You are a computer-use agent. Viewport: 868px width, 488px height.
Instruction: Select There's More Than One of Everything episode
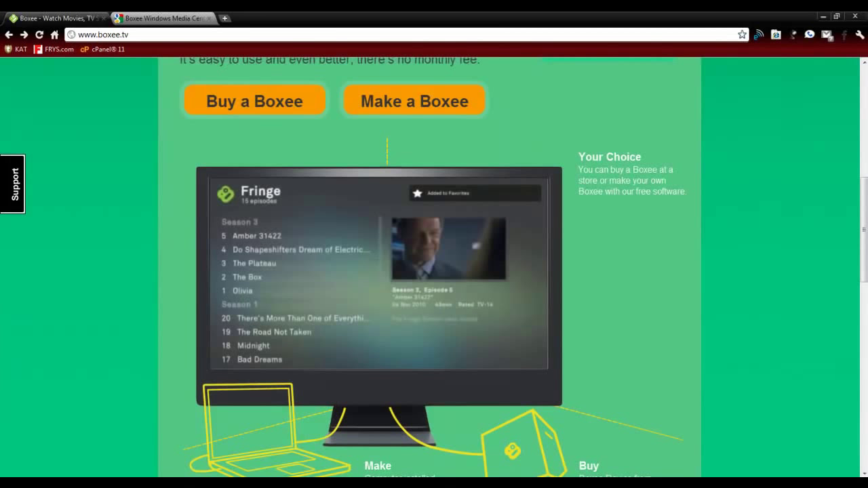pos(295,318)
